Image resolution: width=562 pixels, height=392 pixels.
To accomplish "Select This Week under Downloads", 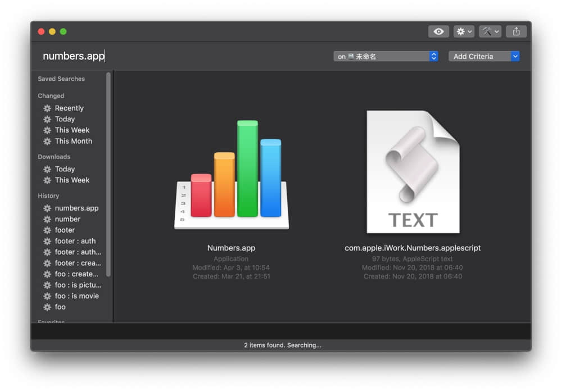I will pyautogui.click(x=72, y=180).
